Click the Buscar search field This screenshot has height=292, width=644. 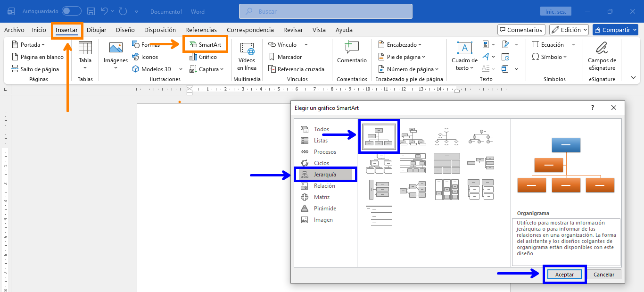click(x=325, y=11)
